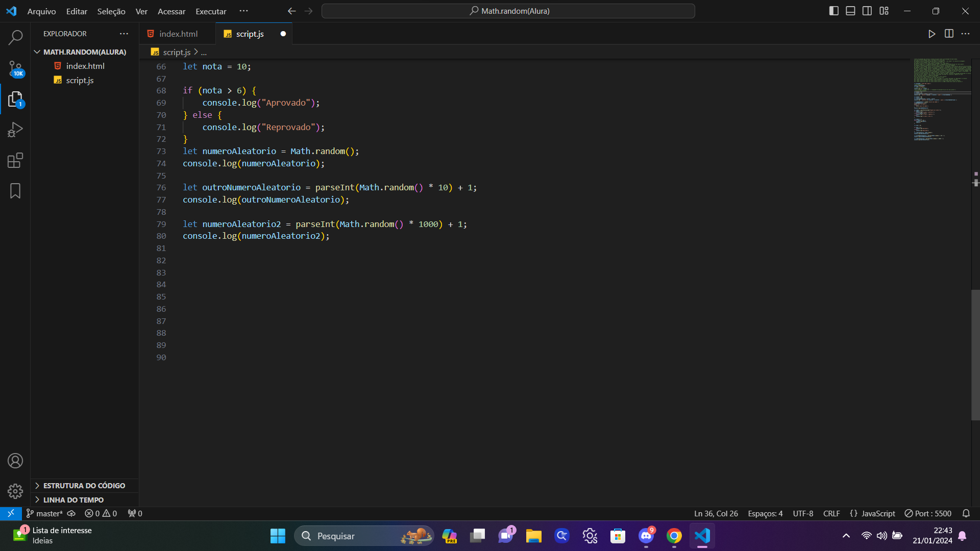The height and width of the screenshot is (551, 980).
Task: Open the Acessar menu
Action: point(171,11)
